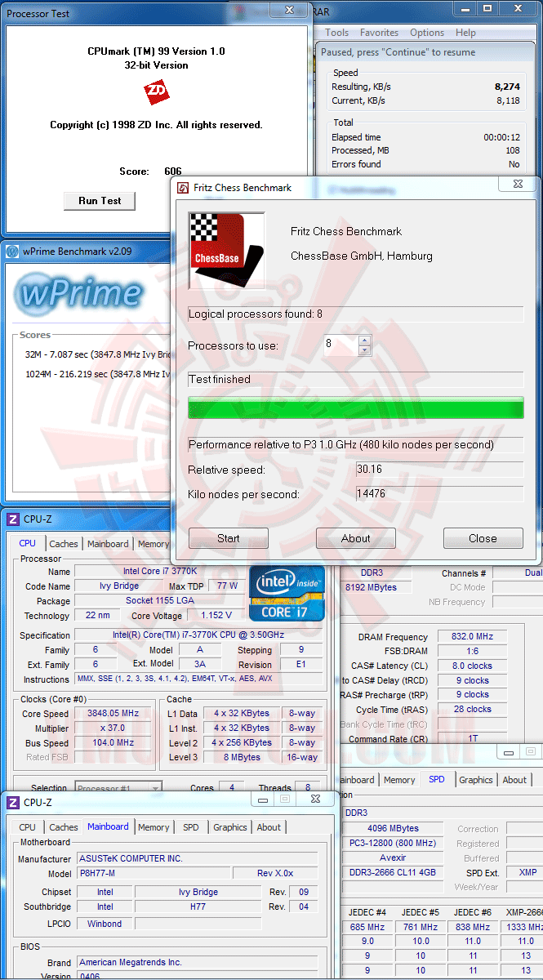Click the Z icon of the CPU-Z processor window
543x980 pixels.
click(13, 519)
